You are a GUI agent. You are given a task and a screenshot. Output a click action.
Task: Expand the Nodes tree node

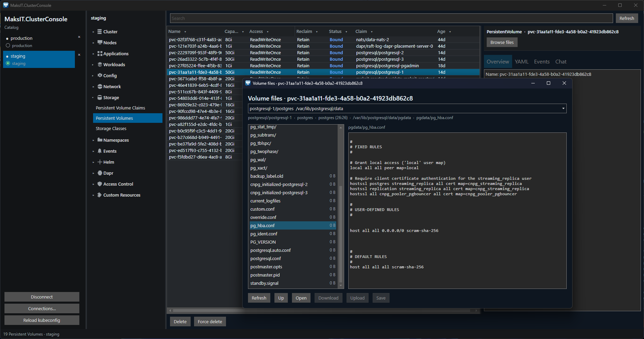[x=93, y=43]
